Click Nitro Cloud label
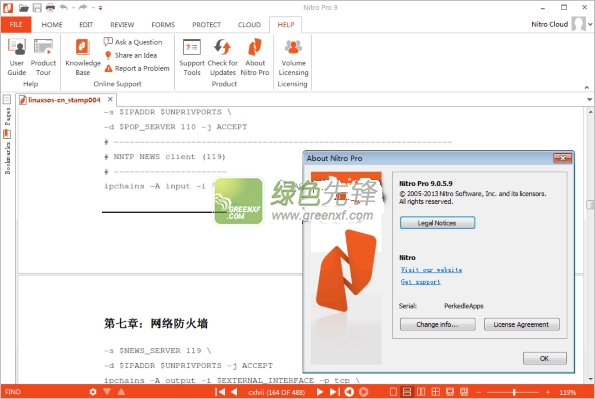The height and width of the screenshot is (399, 595). [x=549, y=24]
